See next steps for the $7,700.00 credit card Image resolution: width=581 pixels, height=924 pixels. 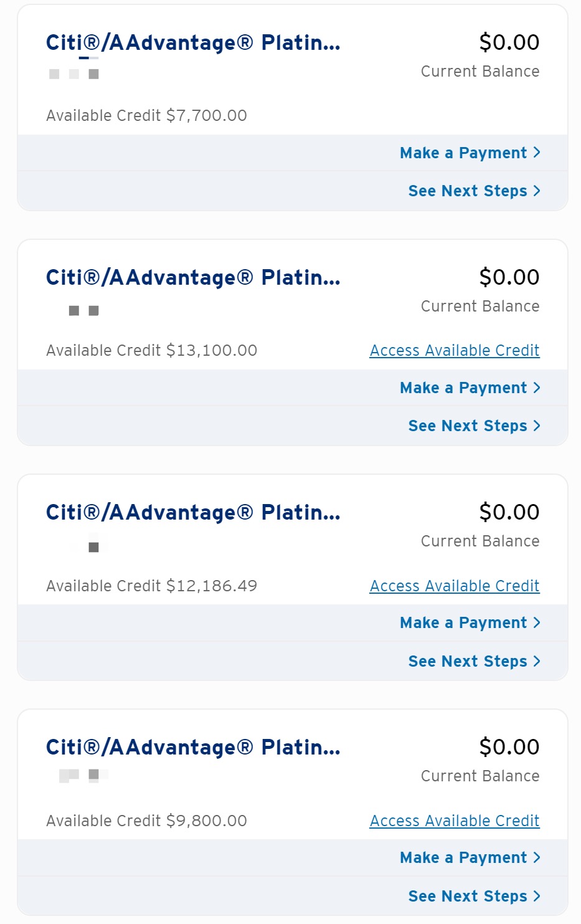[474, 191]
